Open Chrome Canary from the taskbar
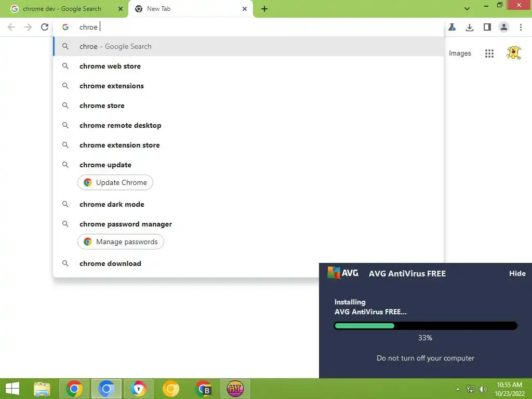Screen dimensions: 532x399 pyautogui.click(x=170, y=389)
